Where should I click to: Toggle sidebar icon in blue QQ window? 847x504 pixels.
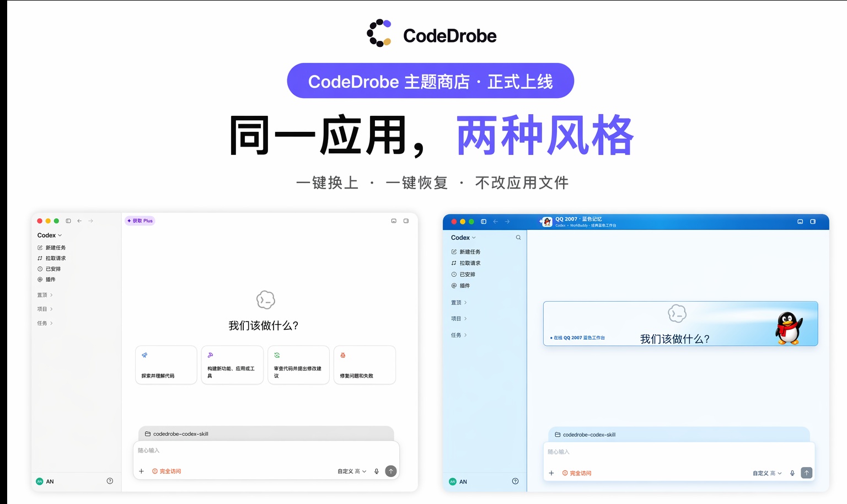[484, 221]
